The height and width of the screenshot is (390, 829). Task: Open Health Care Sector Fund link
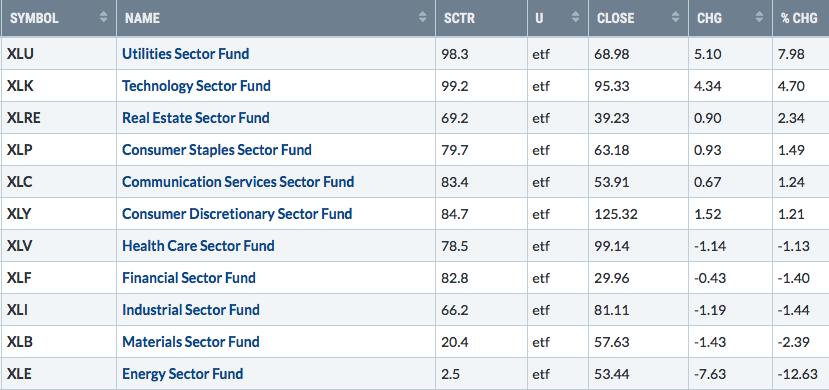coord(198,246)
